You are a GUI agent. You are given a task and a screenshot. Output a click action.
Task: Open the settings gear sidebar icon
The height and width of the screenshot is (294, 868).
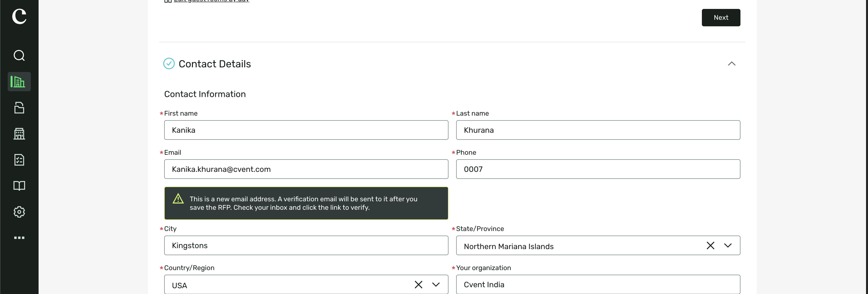[19, 212]
